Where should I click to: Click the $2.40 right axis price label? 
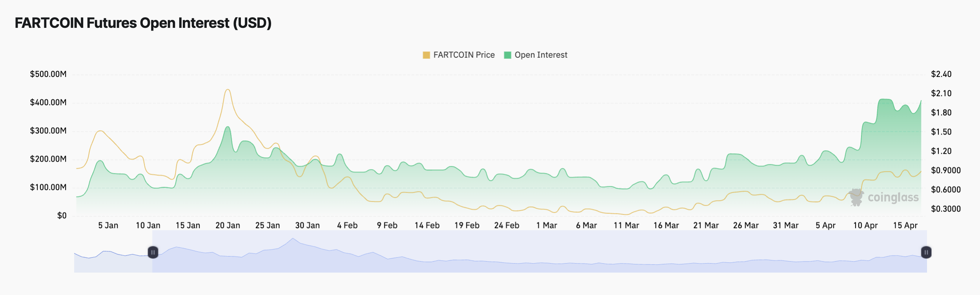(941, 74)
